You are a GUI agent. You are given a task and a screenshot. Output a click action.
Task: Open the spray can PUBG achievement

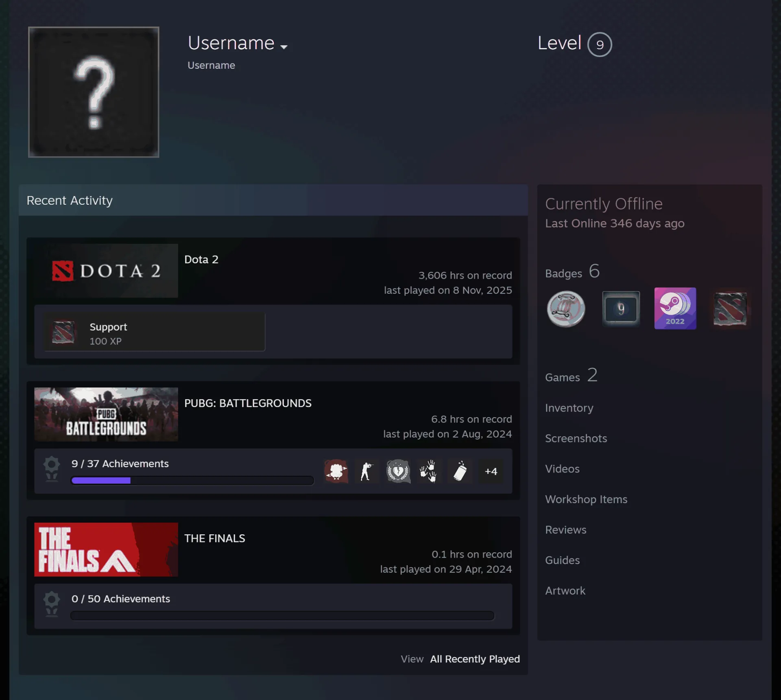pyautogui.click(x=460, y=471)
